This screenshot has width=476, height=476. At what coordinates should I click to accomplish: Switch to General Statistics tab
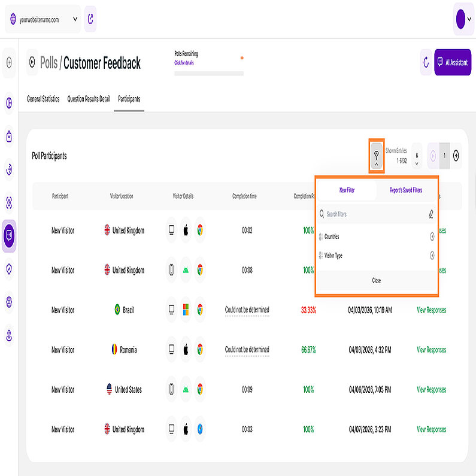point(43,99)
